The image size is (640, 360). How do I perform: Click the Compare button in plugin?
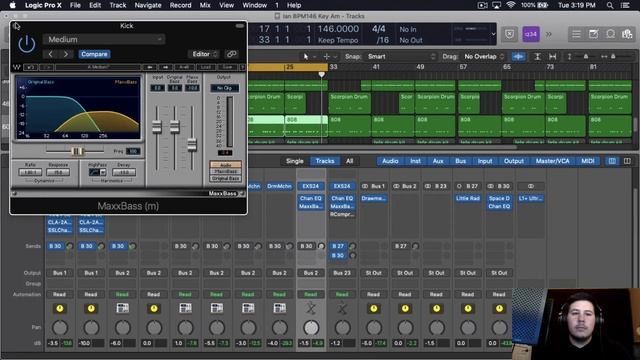coord(94,54)
